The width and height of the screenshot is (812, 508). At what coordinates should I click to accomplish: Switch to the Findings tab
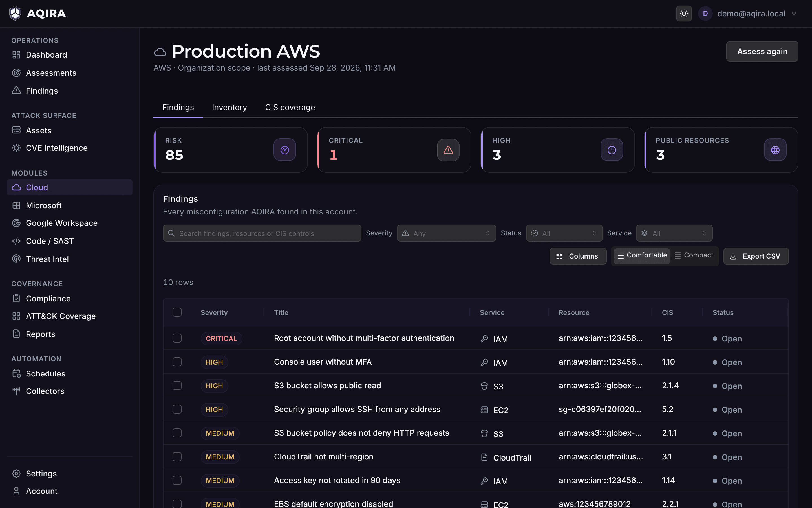point(178,108)
